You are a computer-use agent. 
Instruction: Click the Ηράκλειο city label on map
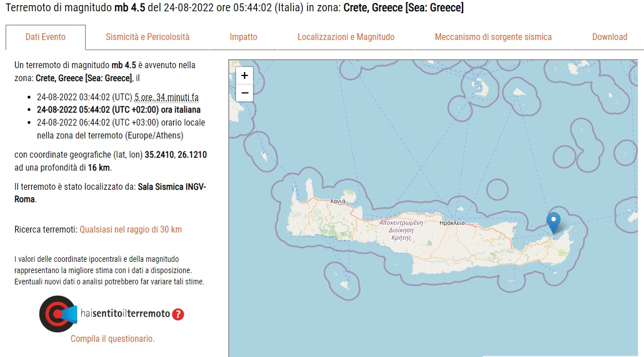pyautogui.click(x=452, y=223)
